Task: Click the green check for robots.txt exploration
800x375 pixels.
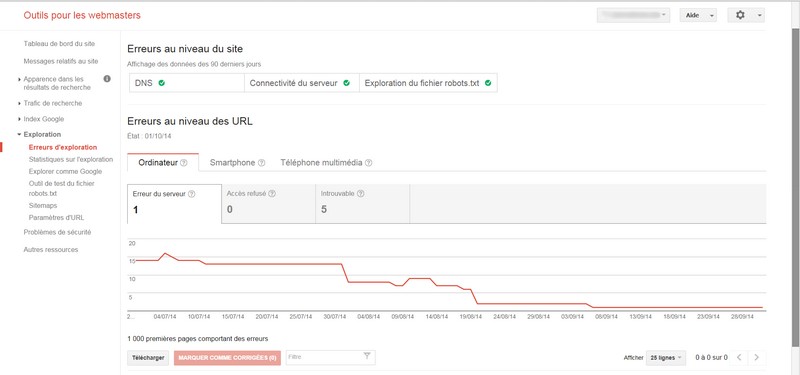Action: pos(488,83)
